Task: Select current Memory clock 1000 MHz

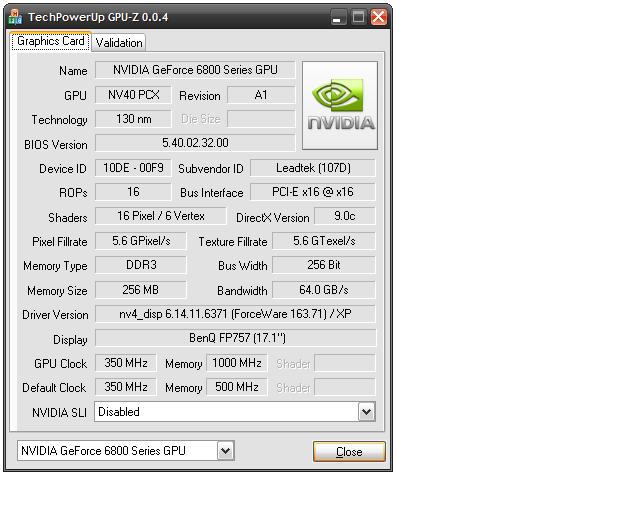Action: coord(237,363)
